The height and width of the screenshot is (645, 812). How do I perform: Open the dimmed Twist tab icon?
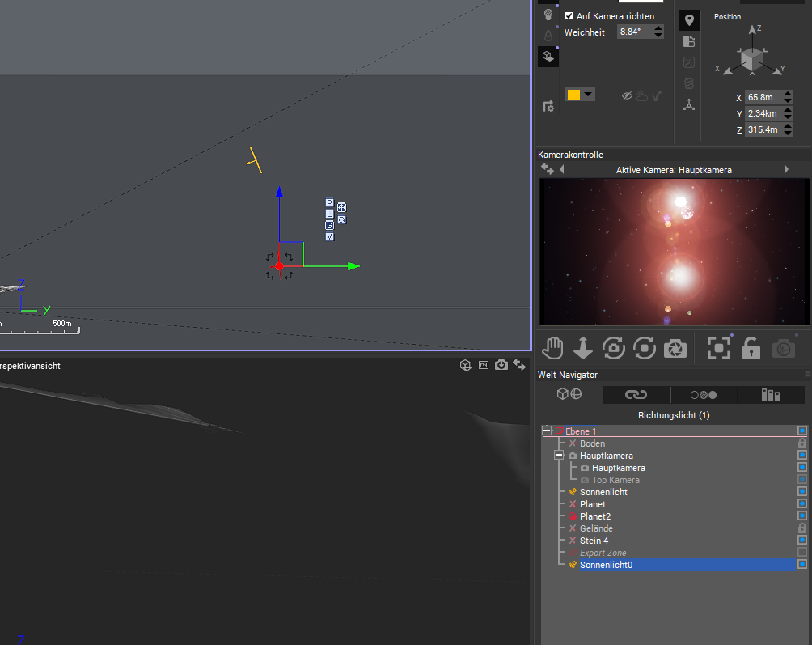(689, 83)
